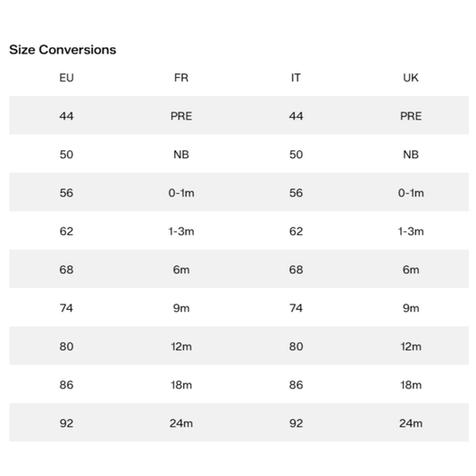Click IT size 68 cell
This screenshot has width=476, height=476.
[296, 270]
